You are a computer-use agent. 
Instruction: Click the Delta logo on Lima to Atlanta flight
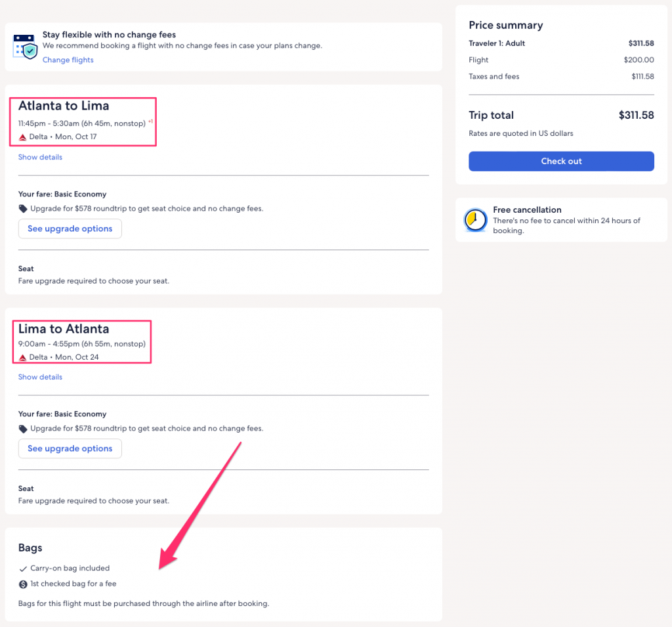coord(23,357)
